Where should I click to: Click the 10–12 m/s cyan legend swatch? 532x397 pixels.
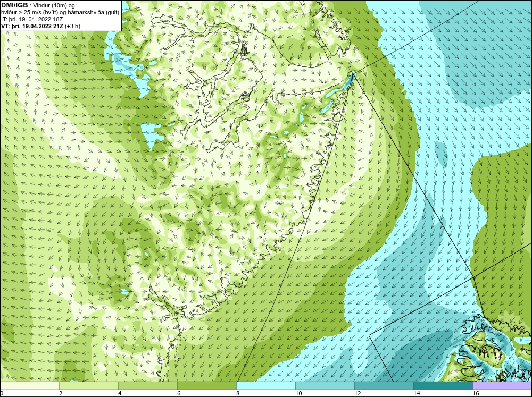click(325, 386)
